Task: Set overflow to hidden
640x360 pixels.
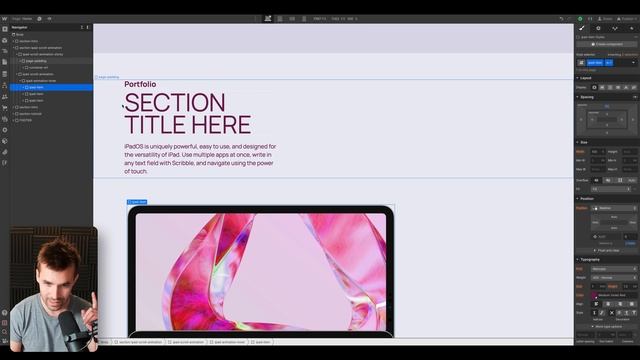Action: click(x=608, y=180)
